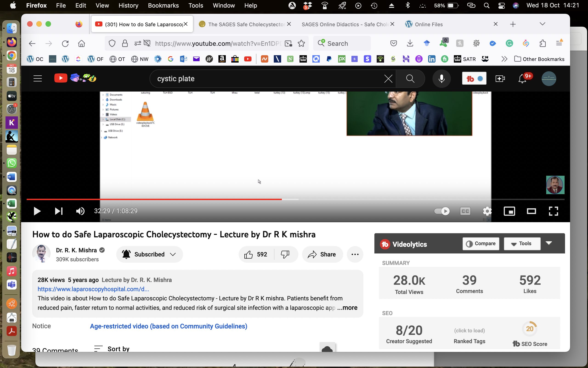List all tabs dropdown arrow
The width and height of the screenshot is (588, 368).
point(542,24)
